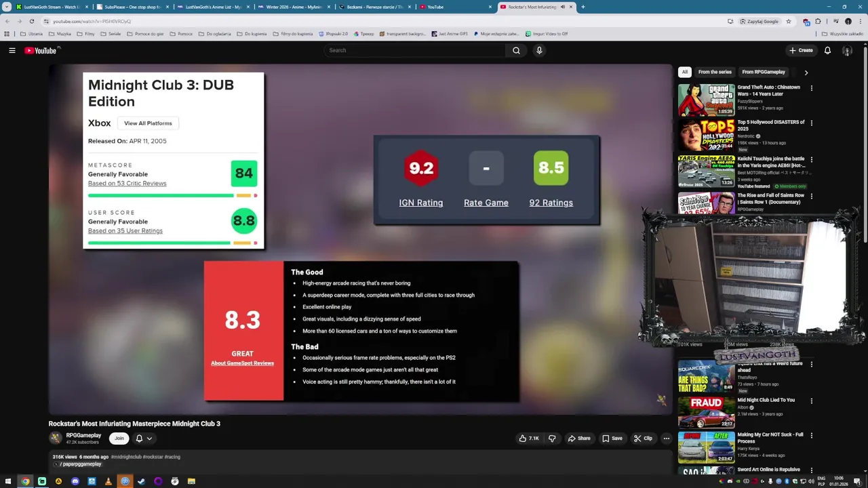
Task: Open YouTube notifications bell
Action: point(827,50)
